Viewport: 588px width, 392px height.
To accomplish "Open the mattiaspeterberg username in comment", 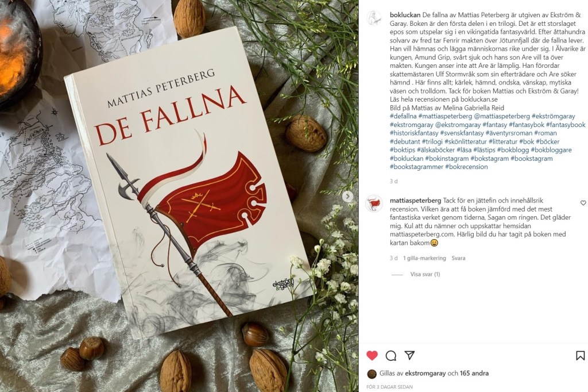I will [x=416, y=201].
